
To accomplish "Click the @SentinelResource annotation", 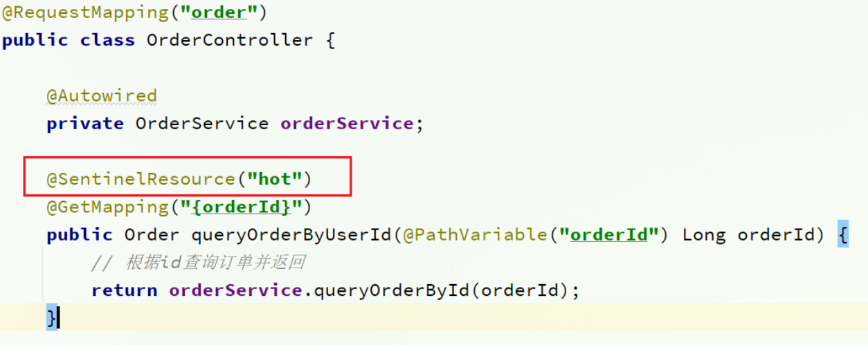I will [141, 179].
